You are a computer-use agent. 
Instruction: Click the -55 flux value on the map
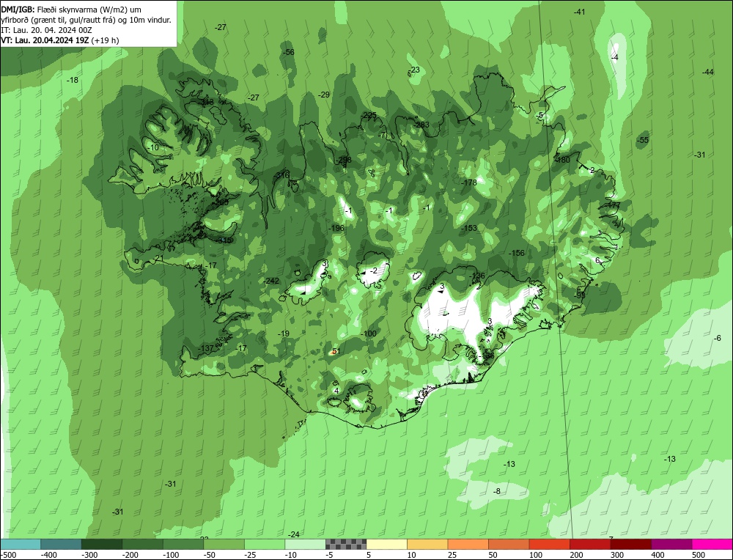tap(643, 140)
